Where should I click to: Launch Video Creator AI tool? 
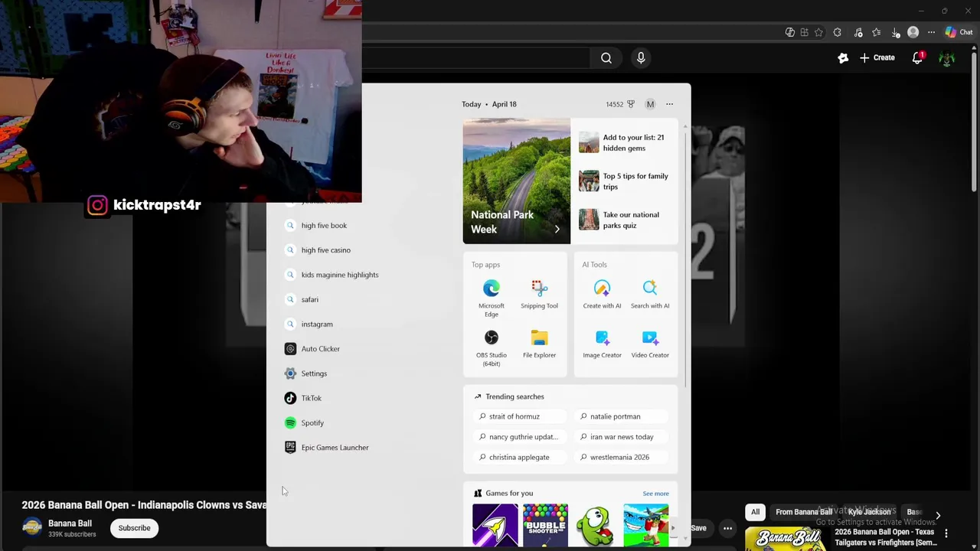(650, 344)
